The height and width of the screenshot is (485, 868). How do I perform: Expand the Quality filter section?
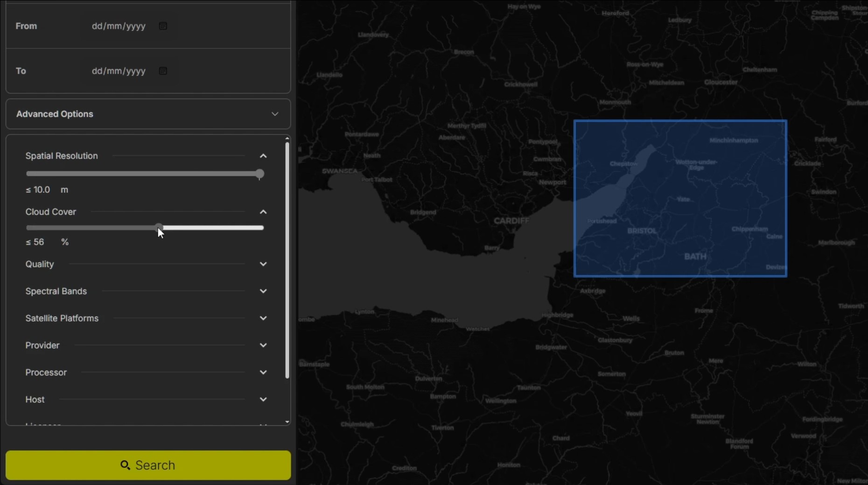point(263,264)
